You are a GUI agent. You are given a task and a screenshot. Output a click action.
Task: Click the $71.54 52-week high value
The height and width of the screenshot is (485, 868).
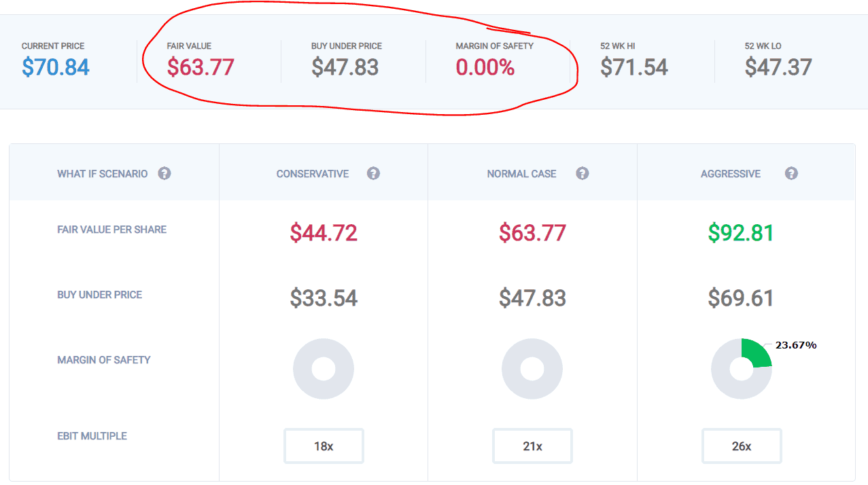(x=634, y=67)
